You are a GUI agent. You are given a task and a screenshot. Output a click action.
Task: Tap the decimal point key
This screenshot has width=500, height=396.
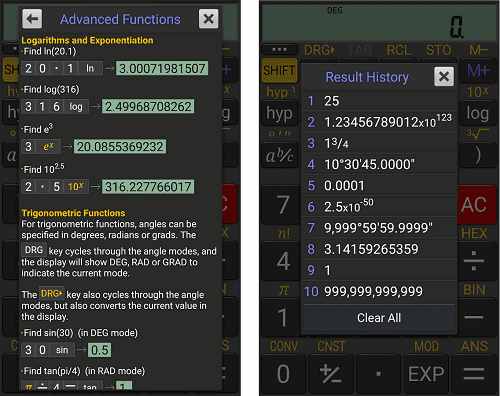coord(378,373)
